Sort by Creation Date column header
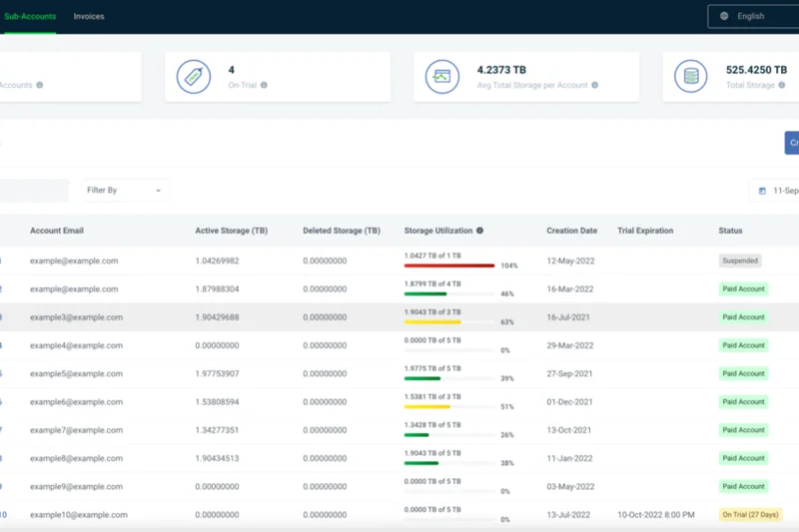Screen dimensions: 799x532 coord(571,231)
